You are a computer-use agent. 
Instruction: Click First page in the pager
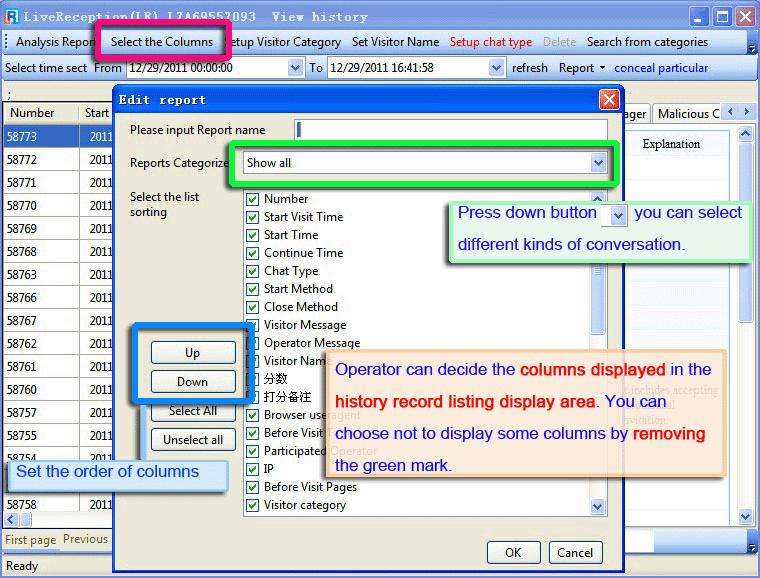(x=31, y=539)
